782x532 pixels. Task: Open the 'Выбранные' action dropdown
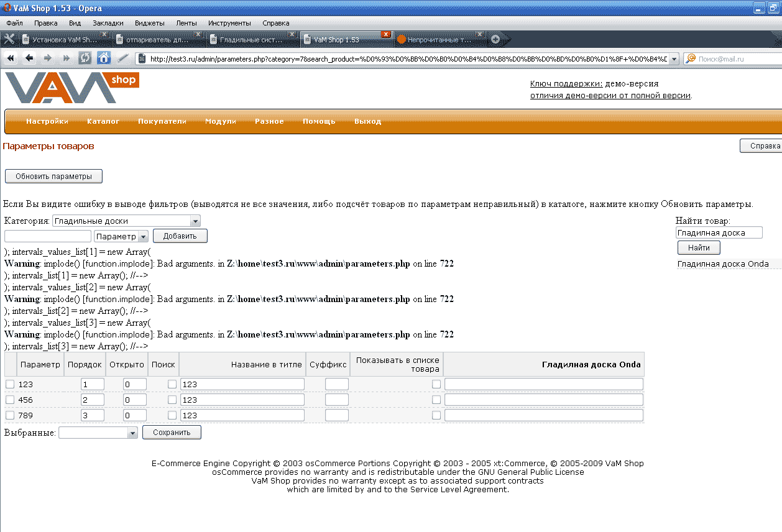click(98, 433)
